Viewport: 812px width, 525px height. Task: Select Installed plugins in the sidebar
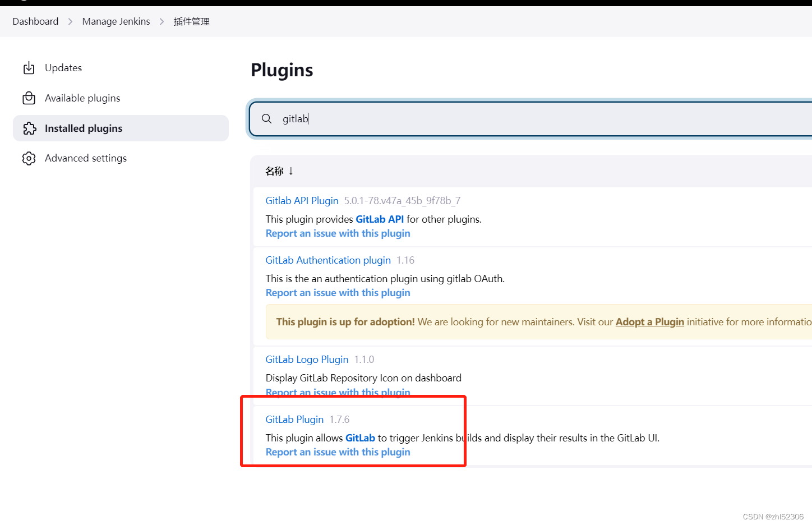pos(121,128)
